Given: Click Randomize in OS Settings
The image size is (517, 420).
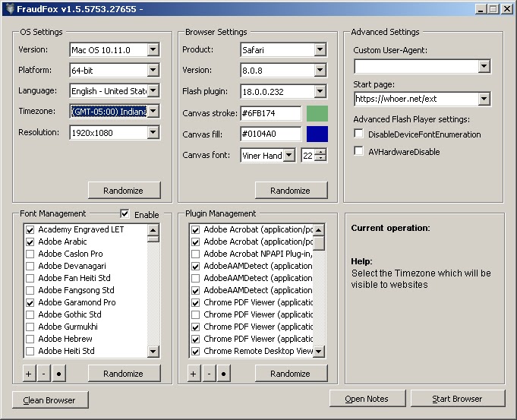Looking at the screenshot, I should pos(125,191).
